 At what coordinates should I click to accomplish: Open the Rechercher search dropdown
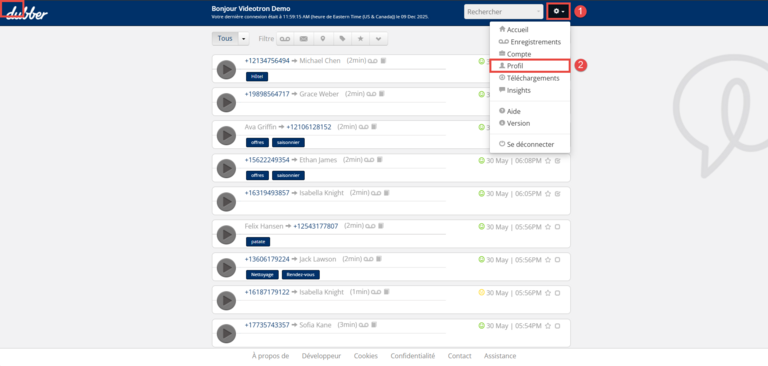pos(503,11)
